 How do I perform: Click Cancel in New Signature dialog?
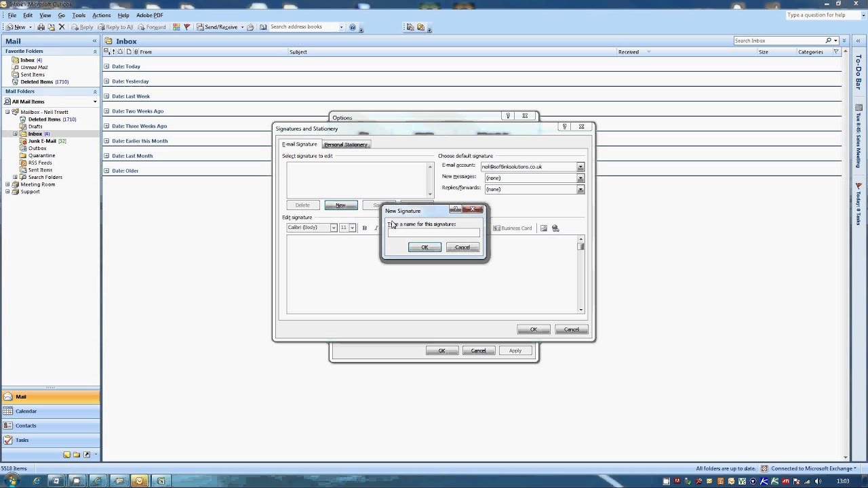coord(462,247)
